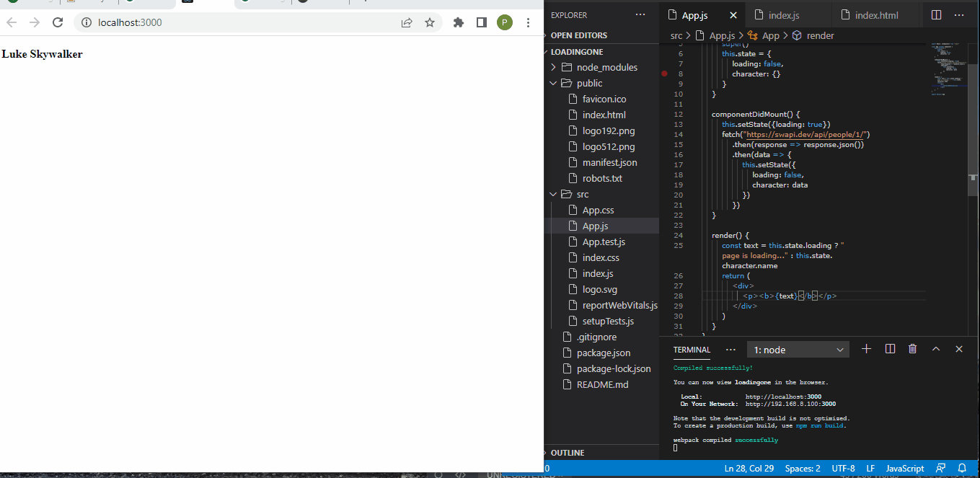Maximize the terminal panel with the chevron icon

[x=935, y=348]
